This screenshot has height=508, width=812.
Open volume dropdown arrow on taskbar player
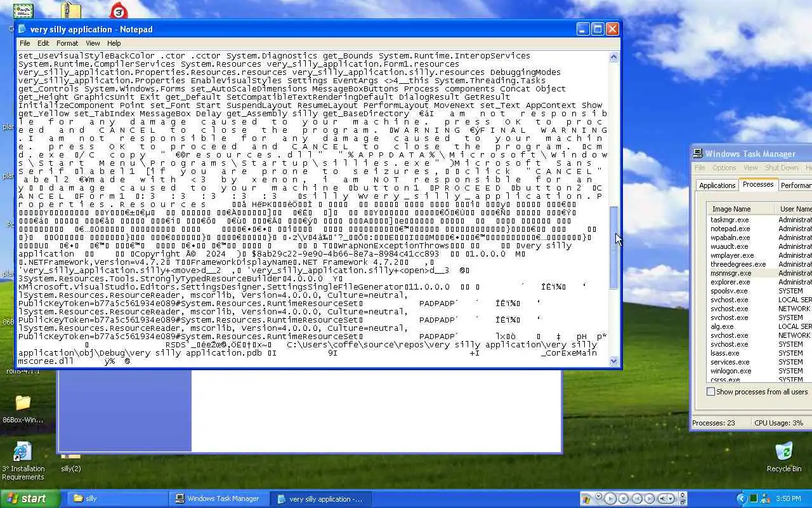point(671,498)
